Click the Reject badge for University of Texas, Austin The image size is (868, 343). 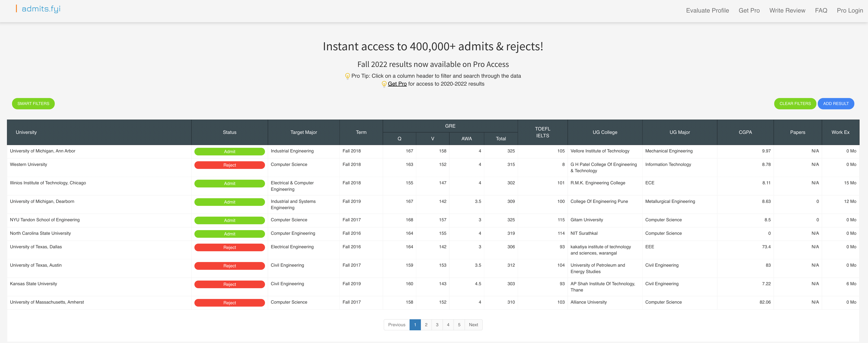point(229,266)
